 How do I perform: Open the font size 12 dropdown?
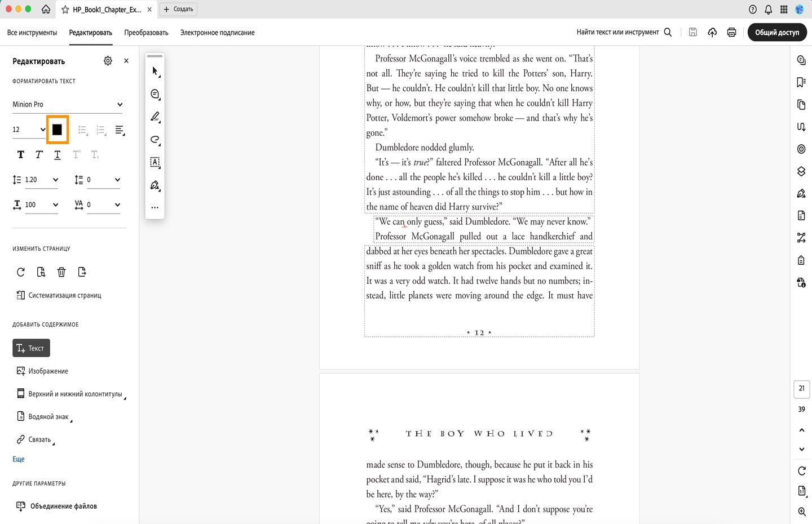tap(29, 130)
